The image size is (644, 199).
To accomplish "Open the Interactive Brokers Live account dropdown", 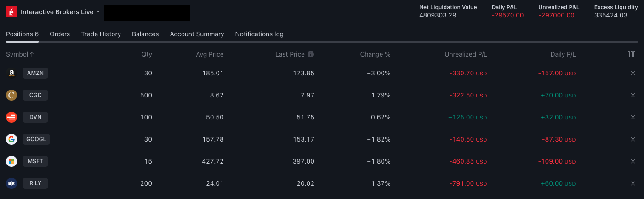I will (x=60, y=12).
